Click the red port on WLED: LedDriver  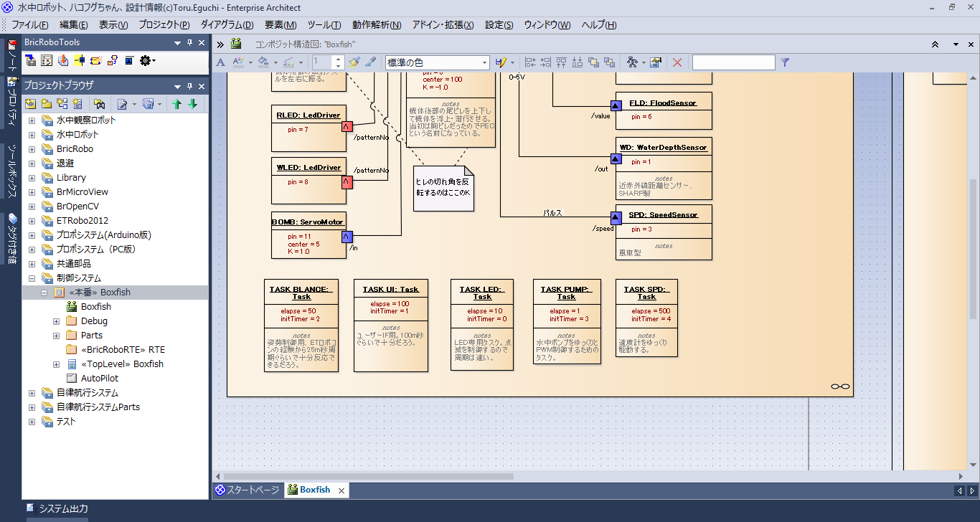347,182
